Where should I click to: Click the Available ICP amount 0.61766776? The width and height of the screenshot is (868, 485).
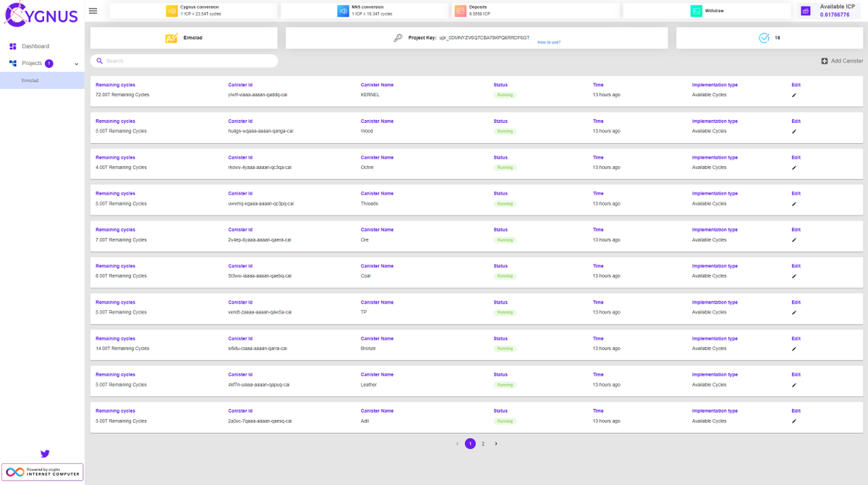(x=835, y=14)
